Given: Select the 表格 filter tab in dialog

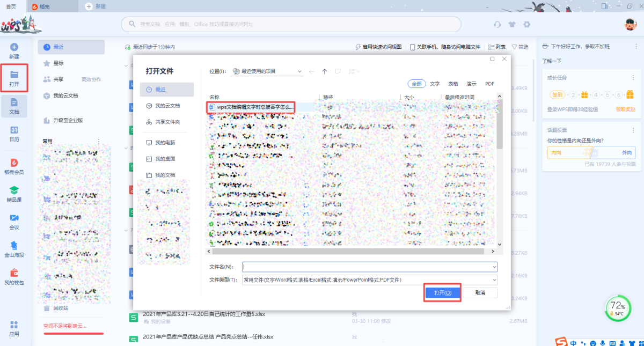Looking at the screenshot, I should (x=453, y=84).
